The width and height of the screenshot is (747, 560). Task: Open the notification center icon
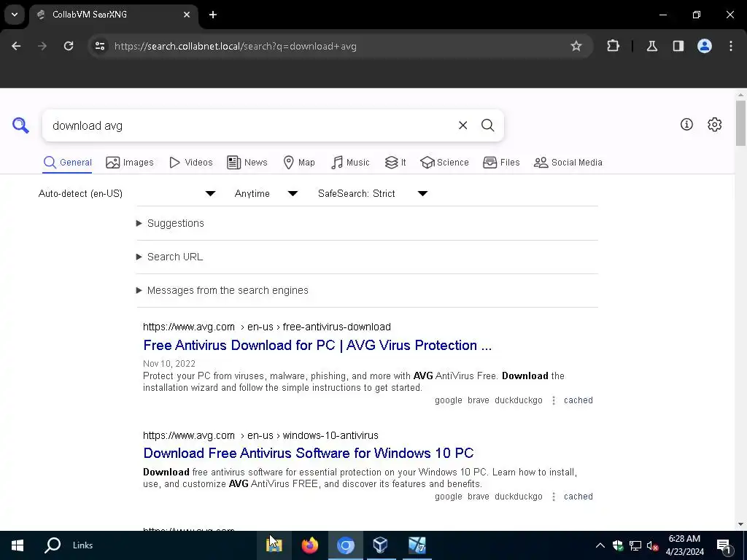tap(724, 545)
